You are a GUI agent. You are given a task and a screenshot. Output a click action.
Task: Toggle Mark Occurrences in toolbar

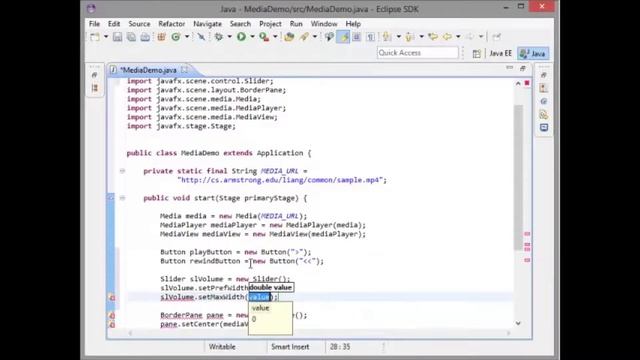point(343,37)
